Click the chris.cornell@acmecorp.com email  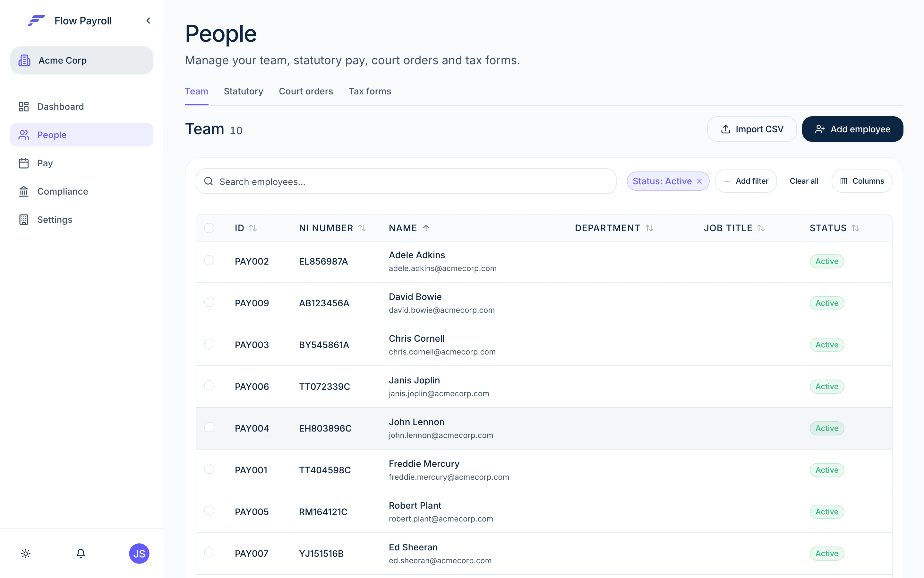click(442, 352)
